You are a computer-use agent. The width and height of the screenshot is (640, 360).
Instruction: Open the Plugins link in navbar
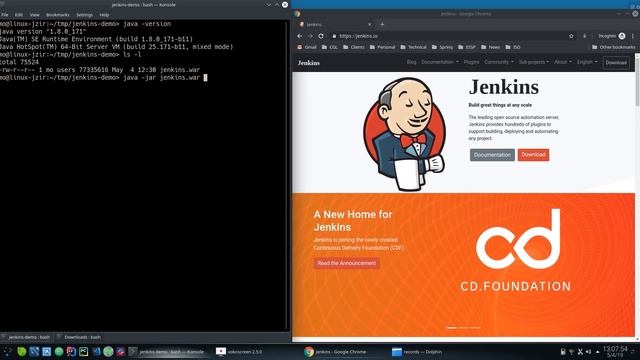click(x=471, y=62)
